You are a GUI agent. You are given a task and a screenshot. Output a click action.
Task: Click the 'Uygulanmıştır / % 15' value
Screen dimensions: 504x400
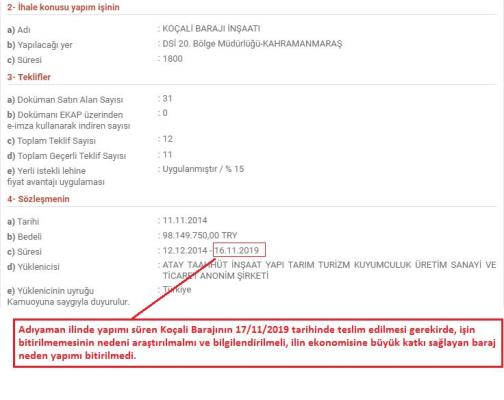(x=203, y=169)
